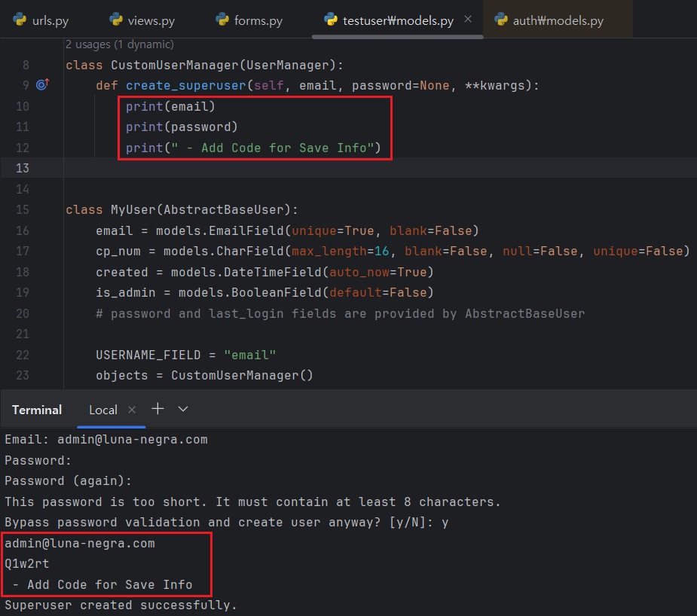Click the Python file icon on urls.py tab
Screen dimensions: 697x616
click(x=19, y=20)
